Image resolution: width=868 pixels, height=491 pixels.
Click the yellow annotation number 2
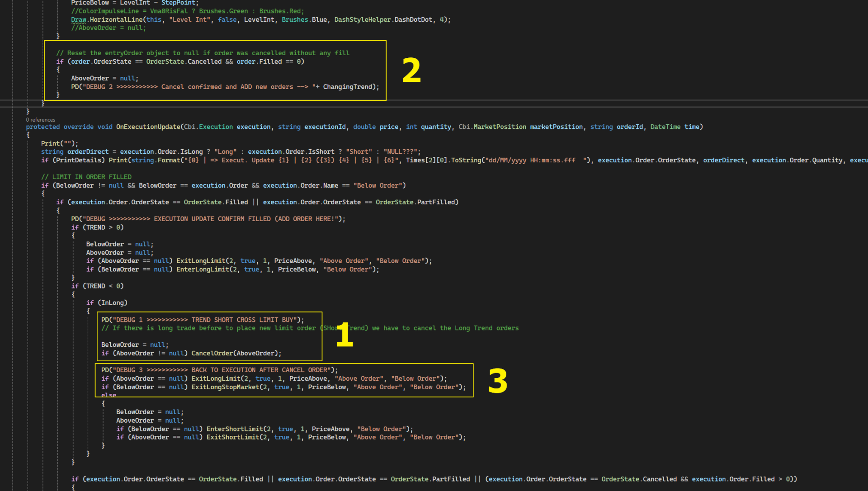pos(411,71)
